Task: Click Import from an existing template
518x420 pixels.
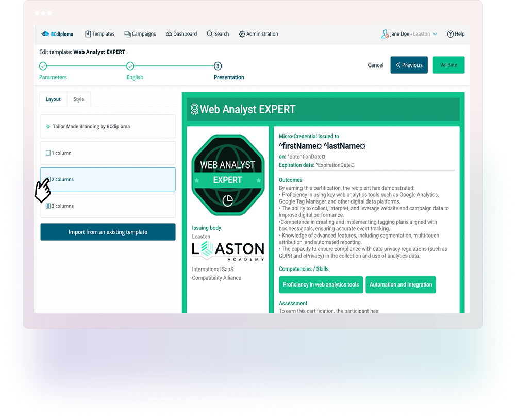Action: [108, 232]
